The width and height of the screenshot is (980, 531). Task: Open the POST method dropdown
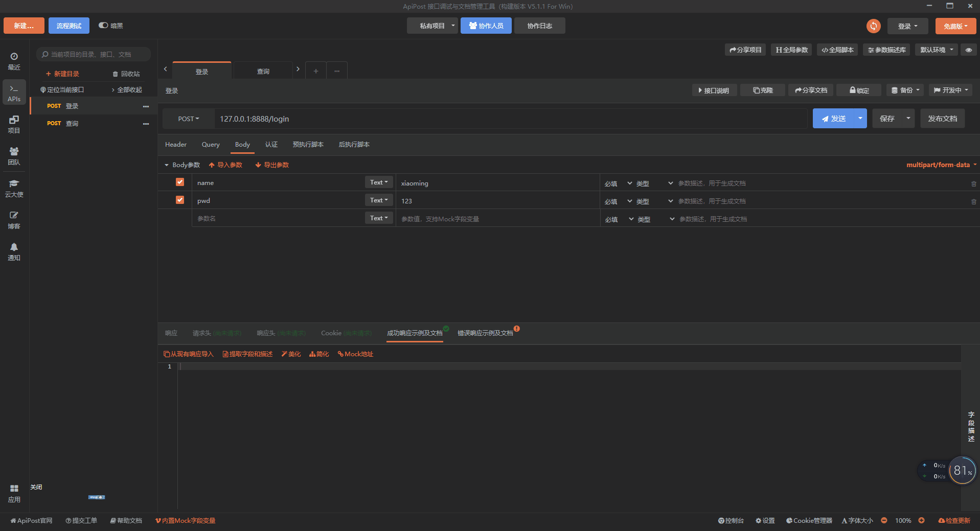(189, 119)
